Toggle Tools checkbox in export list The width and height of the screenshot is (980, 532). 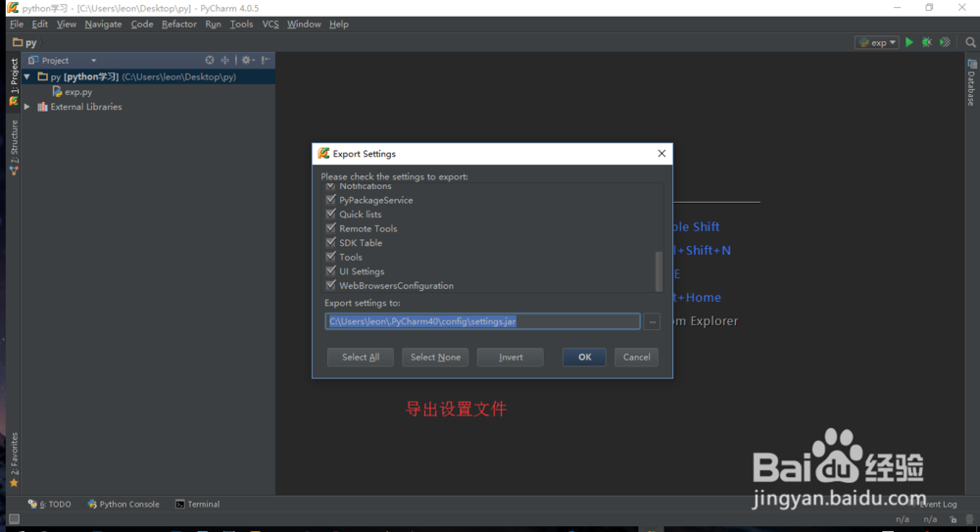click(330, 257)
